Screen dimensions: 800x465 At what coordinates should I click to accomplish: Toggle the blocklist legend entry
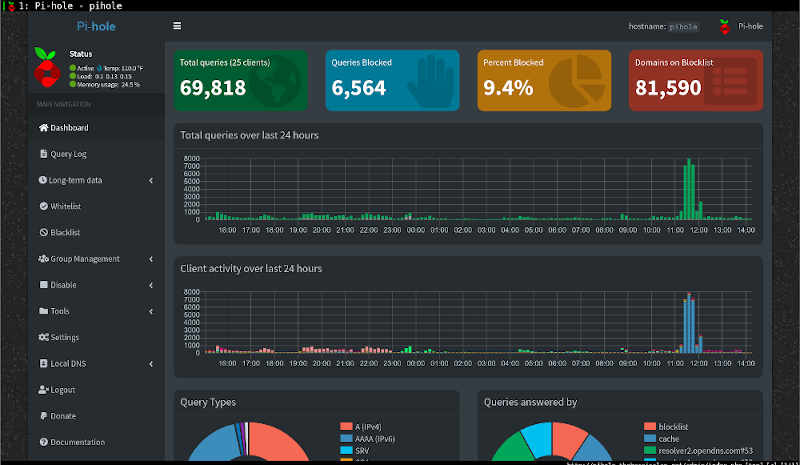point(681,426)
